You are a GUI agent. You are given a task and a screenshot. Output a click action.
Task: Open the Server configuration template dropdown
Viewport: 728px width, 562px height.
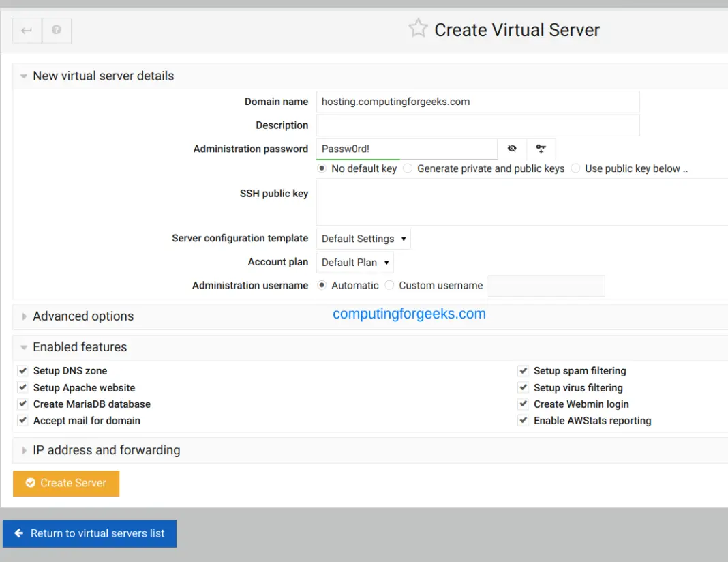coord(363,239)
